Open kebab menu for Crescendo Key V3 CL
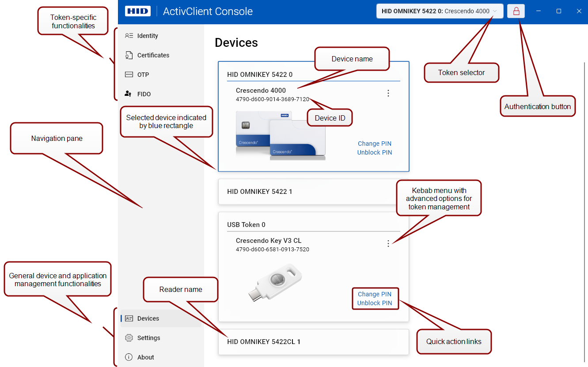Screen dimensions: 588x367 tap(388, 243)
